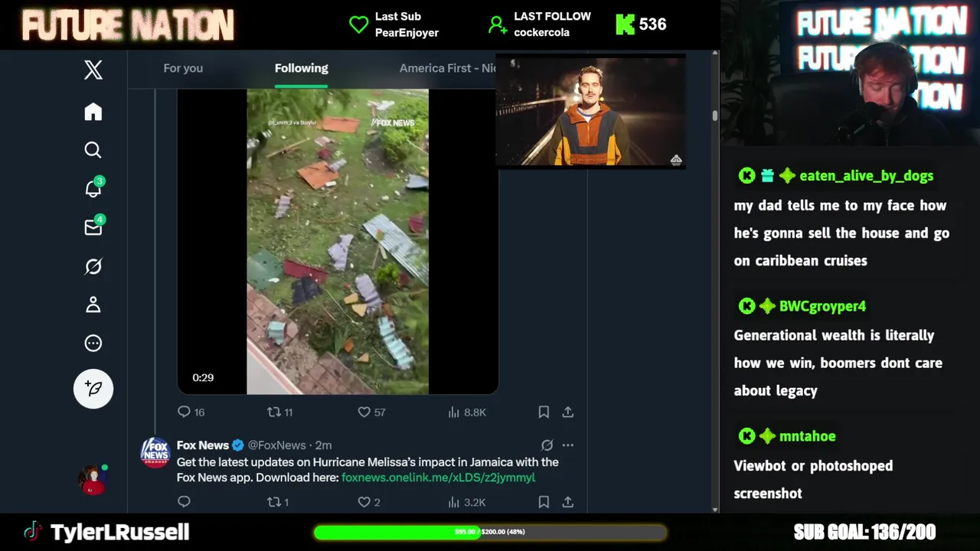Bookmark the Fox News app post
This screenshot has width=980, height=551.
[x=544, y=502]
